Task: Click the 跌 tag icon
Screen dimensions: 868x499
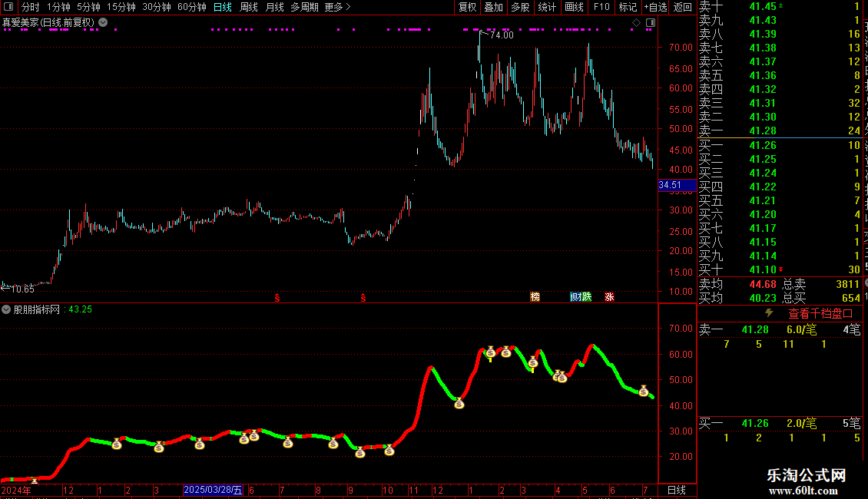Action: 586,297
